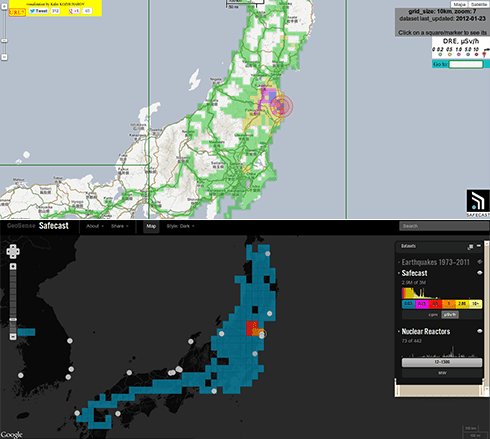The width and height of the screenshot is (490, 439).
Task: Toggle Nuclear Reactors layer visibility eye
Action: [480, 331]
